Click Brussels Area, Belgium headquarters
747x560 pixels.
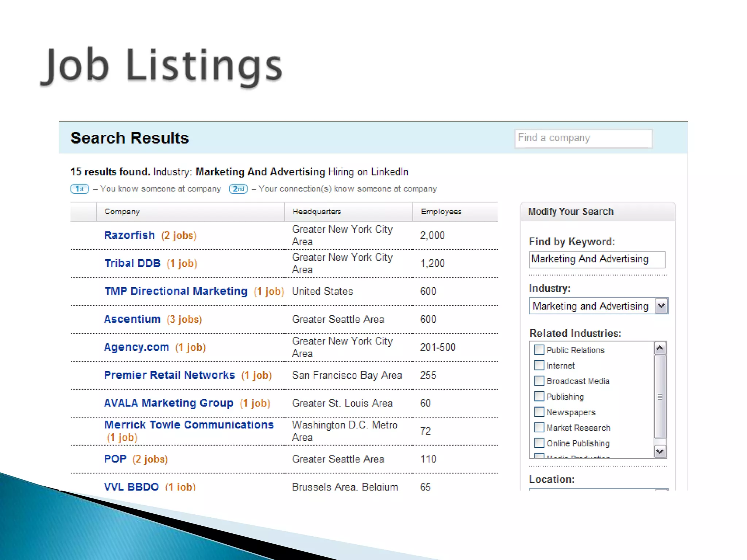[x=345, y=487]
